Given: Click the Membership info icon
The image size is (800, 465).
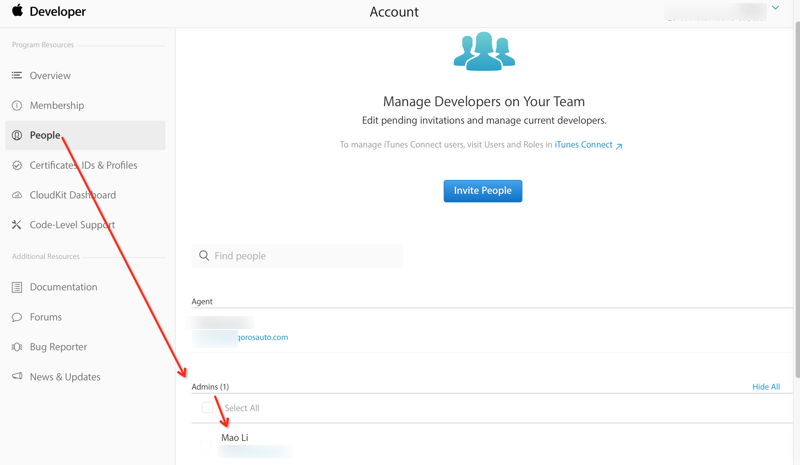Looking at the screenshot, I should pos(17,106).
